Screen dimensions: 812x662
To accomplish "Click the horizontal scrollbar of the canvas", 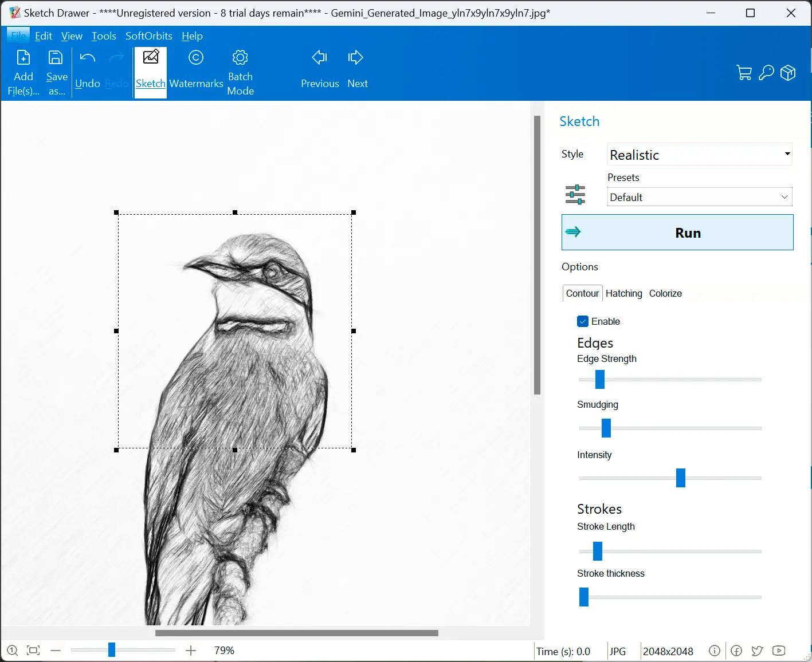I will pyautogui.click(x=297, y=633).
